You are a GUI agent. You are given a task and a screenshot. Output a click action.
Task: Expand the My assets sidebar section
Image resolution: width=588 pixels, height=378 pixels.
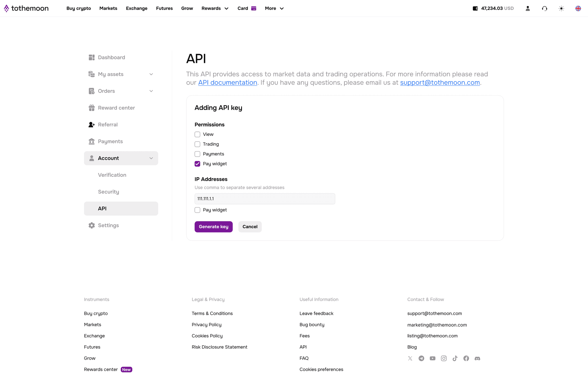pyautogui.click(x=121, y=74)
